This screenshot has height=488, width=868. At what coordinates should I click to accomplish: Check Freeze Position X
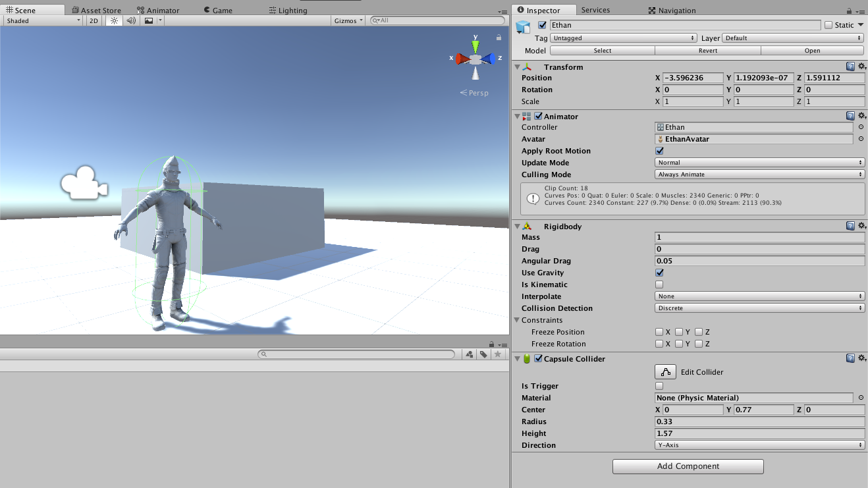[659, 332]
